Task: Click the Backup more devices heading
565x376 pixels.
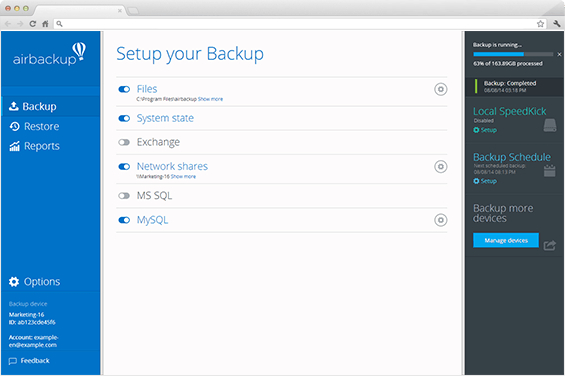Action: click(503, 213)
